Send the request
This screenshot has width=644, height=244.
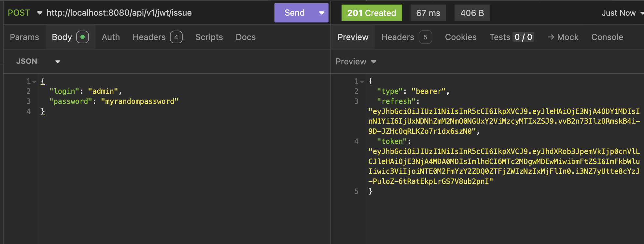tap(294, 13)
